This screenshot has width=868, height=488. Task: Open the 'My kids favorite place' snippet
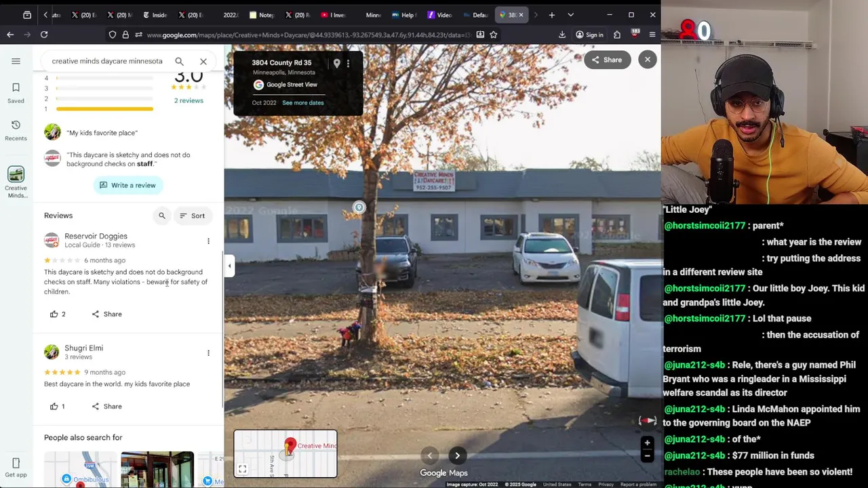102,133
